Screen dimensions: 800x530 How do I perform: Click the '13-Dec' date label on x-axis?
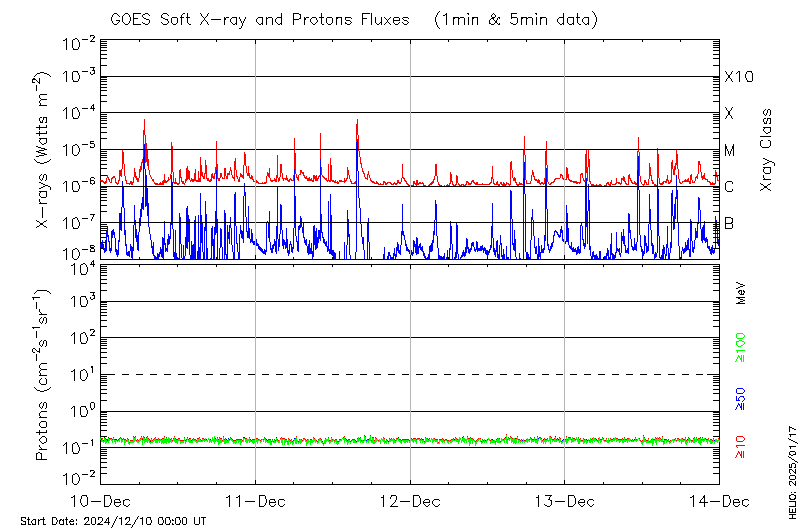pyautogui.click(x=564, y=500)
